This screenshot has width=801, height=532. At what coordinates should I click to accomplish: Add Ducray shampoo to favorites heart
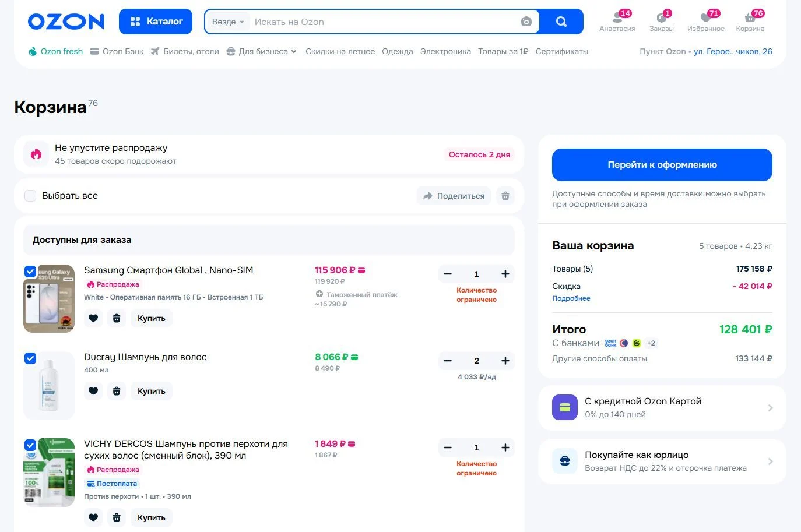point(93,391)
